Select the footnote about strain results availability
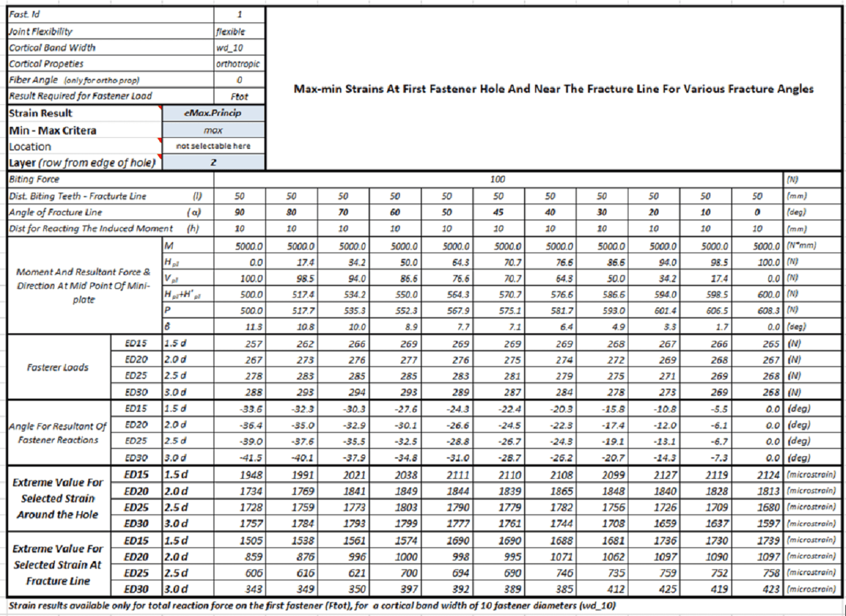This screenshot has height=616, width=846. coord(311,606)
